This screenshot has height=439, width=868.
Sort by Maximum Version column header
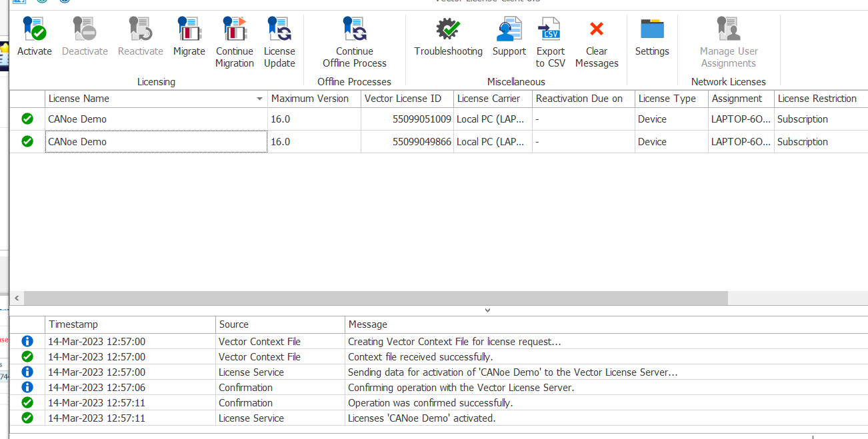pyautogui.click(x=314, y=99)
